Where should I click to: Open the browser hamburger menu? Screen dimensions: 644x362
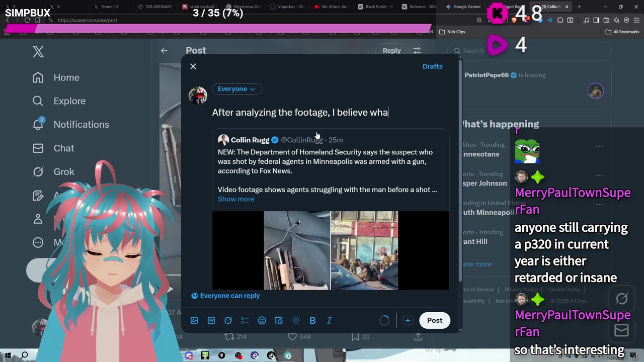[636, 20]
